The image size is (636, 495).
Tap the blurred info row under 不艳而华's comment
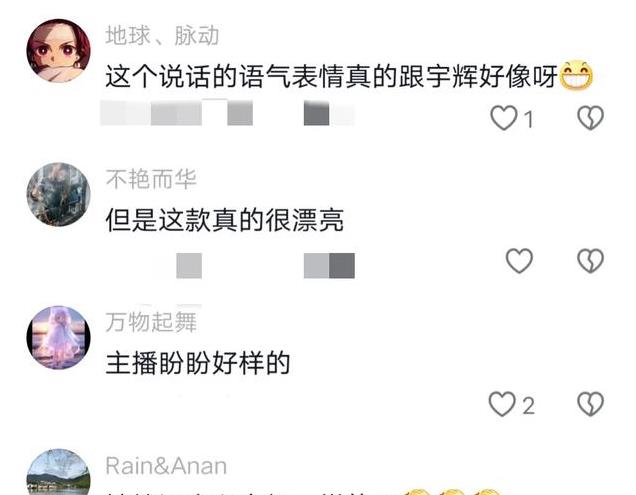(265, 266)
